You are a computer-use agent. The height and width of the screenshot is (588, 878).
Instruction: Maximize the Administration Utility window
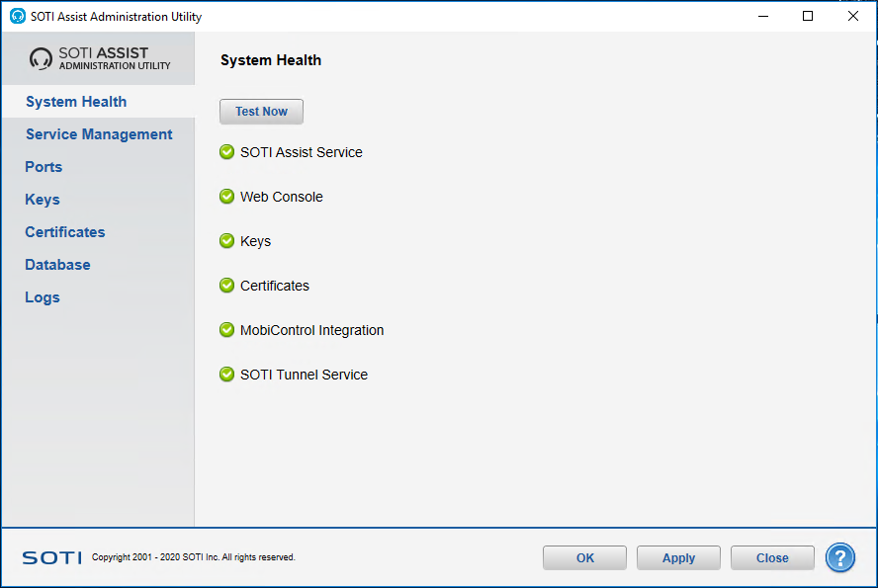tap(808, 16)
